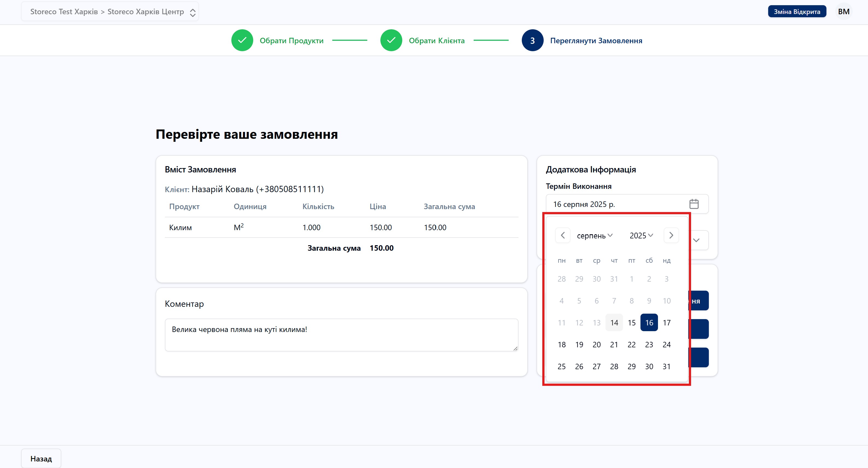Image resolution: width=868 pixels, height=468 pixels.
Task: Click inside the Коментар text area
Action: tap(341, 335)
